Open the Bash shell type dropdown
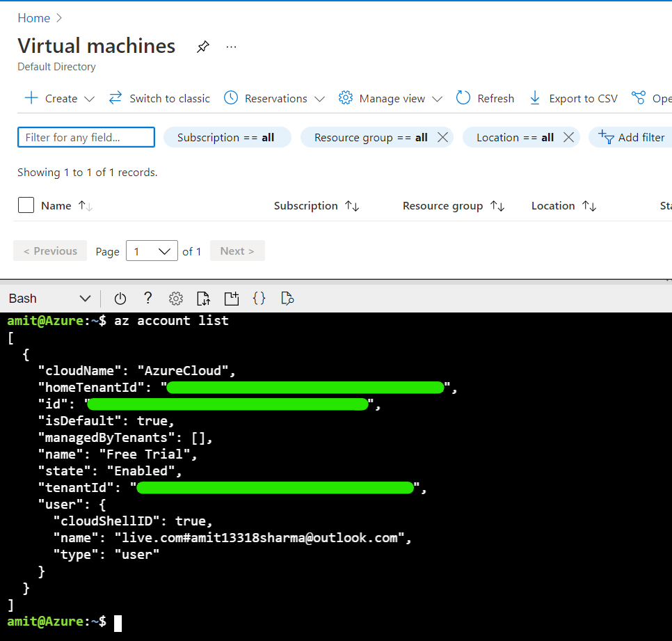This screenshot has height=641, width=672. pyautogui.click(x=49, y=299)
